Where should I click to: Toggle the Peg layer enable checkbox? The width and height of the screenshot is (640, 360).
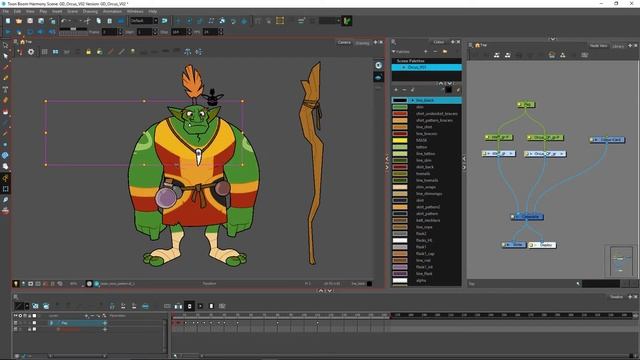coord(16,323)
